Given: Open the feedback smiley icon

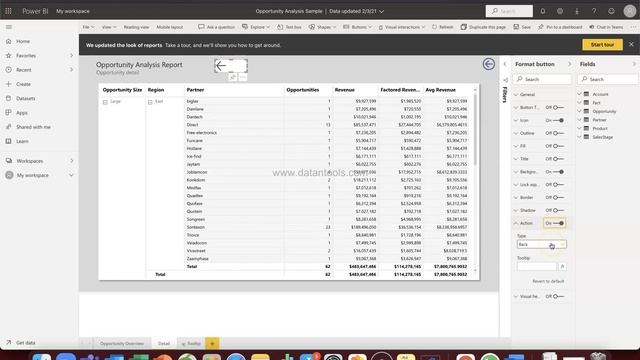Looking at the screenshot, I should [611, 11].
